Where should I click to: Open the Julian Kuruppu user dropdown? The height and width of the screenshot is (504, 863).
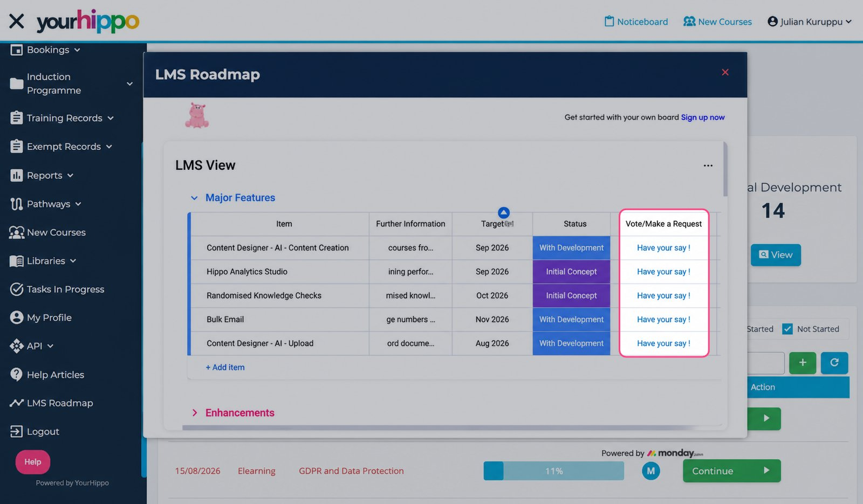point(809,22)
